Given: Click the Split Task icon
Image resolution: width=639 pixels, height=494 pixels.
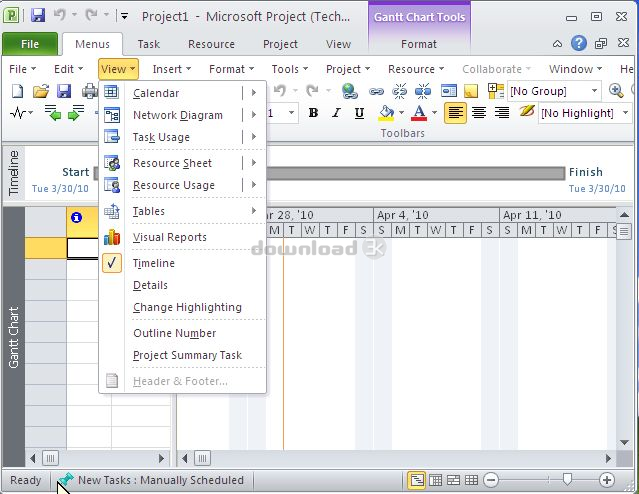Looking at the screenshot, I should point(423,91).
